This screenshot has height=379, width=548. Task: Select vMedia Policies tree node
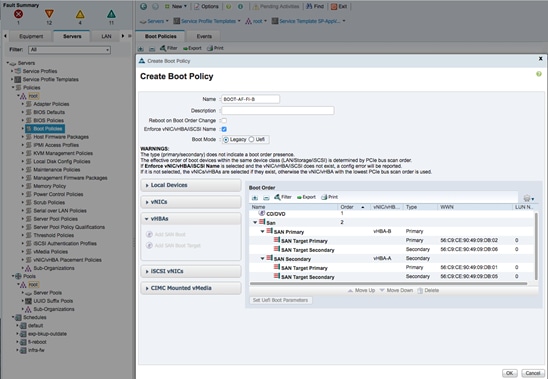pos(50,252)
